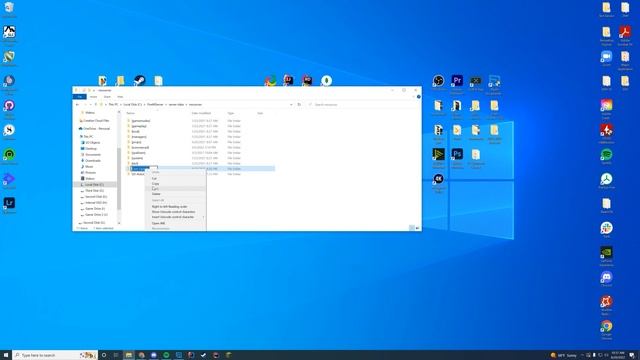The image size is (640, 360).
Task: Open the Windows Start menu
Action: (x=6, y=355)
